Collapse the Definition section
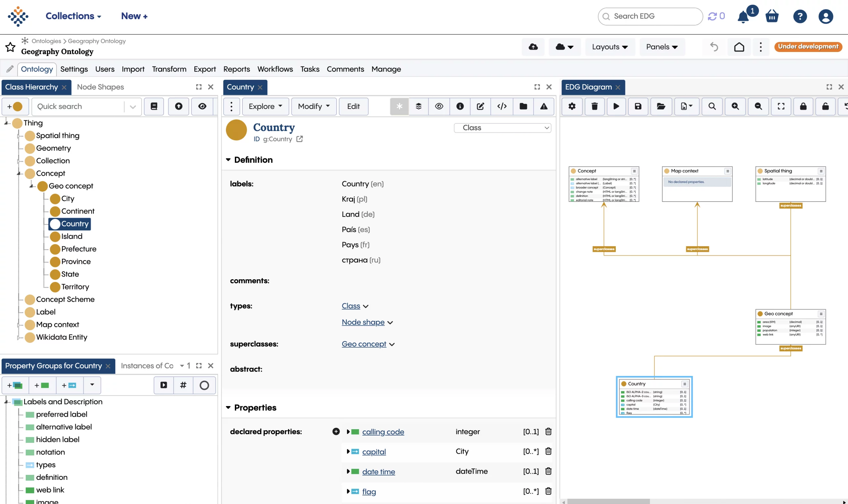848x504 pixels. pos(228,160)
